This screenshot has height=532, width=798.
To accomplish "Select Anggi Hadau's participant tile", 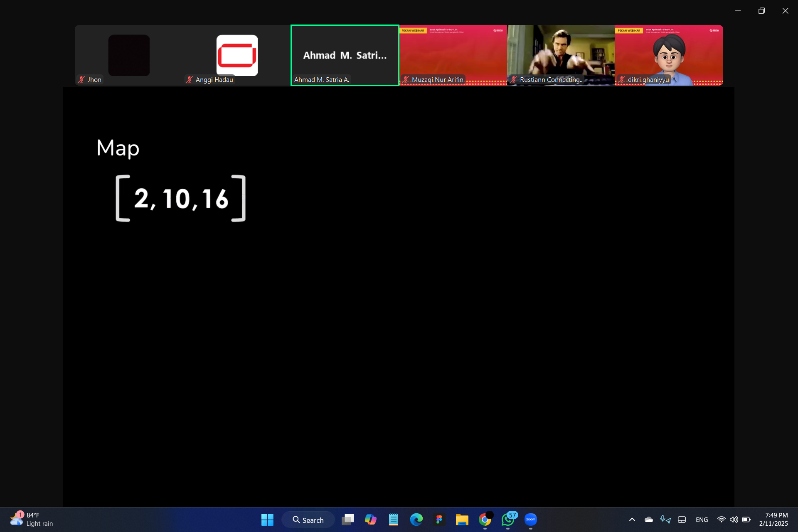I will (237, 55).
